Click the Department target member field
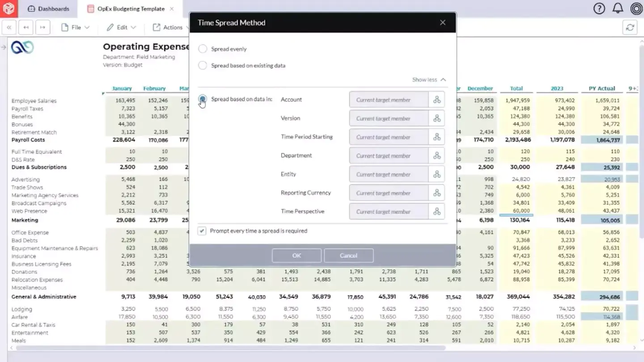 coord(389,156)
